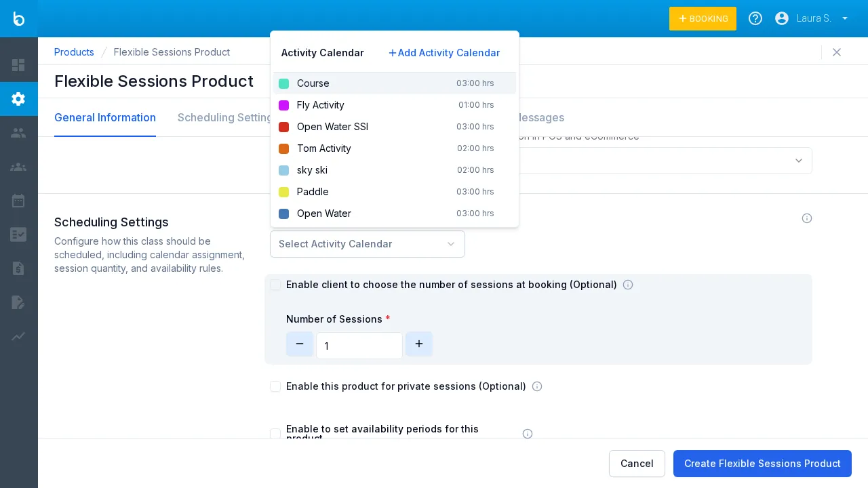
Task: Open the Reports chart icon in sidebar
Action: 19,336
